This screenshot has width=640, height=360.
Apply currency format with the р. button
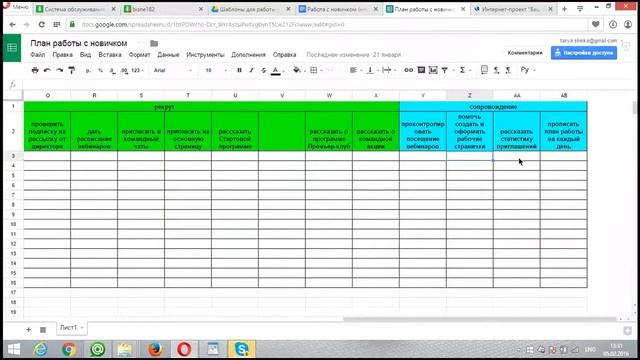[x=88, y=70]
